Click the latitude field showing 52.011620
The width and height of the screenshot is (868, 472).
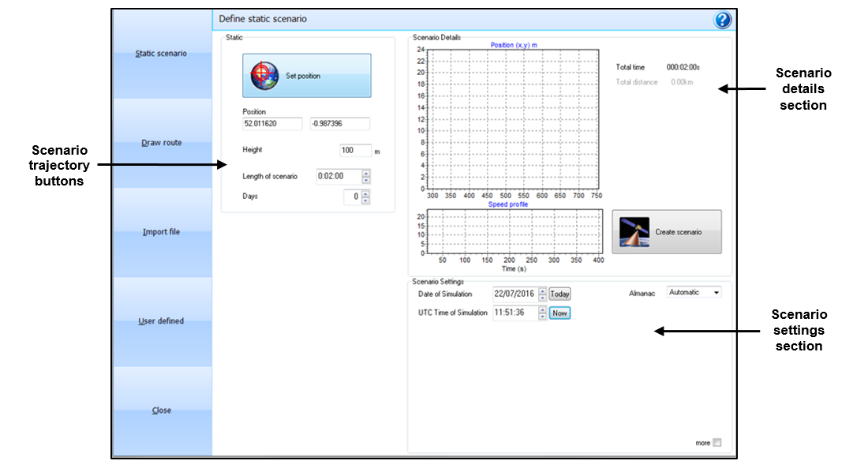click(x=272, y=124)
